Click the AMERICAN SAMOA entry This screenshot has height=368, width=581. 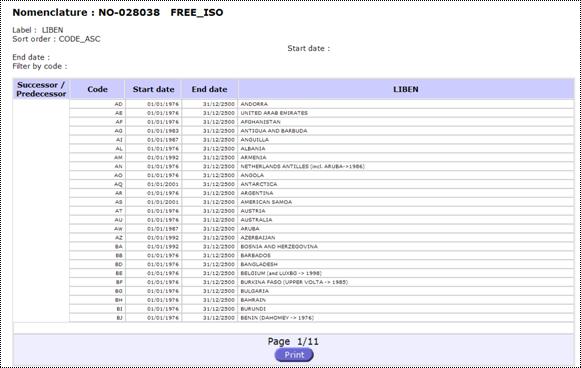pyautogui.click(x=266, y=202)
